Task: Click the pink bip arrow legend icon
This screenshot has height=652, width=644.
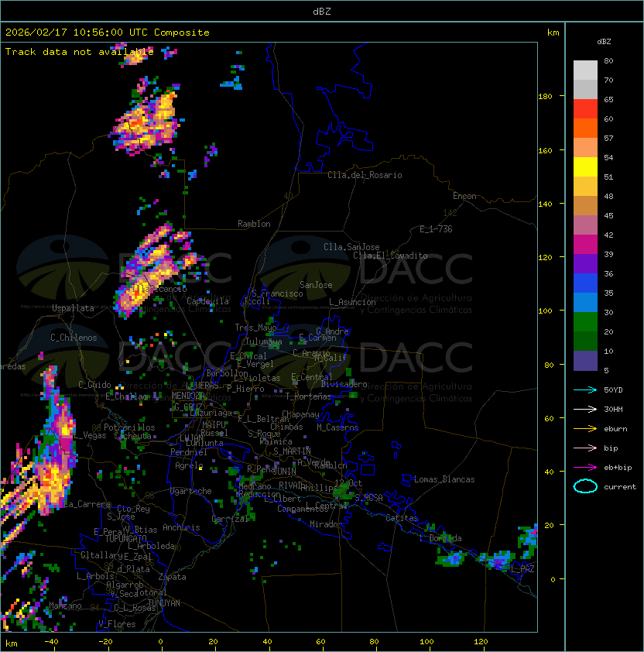Action: 585,448
